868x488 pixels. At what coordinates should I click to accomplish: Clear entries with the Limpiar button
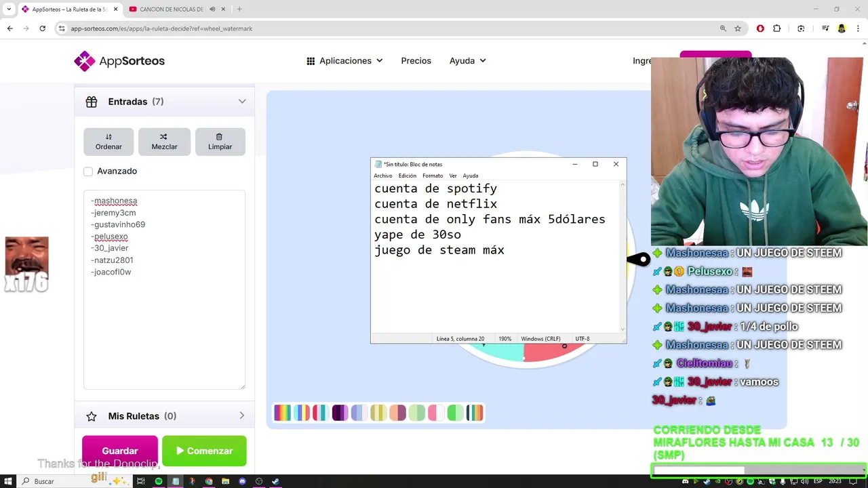[x=220, y=142]
